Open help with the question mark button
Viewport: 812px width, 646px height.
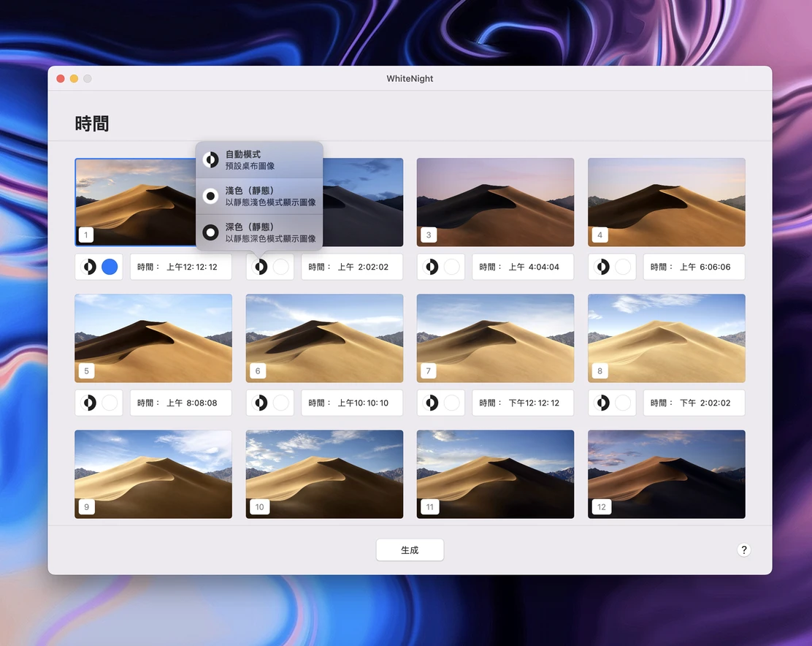point(743,550)
